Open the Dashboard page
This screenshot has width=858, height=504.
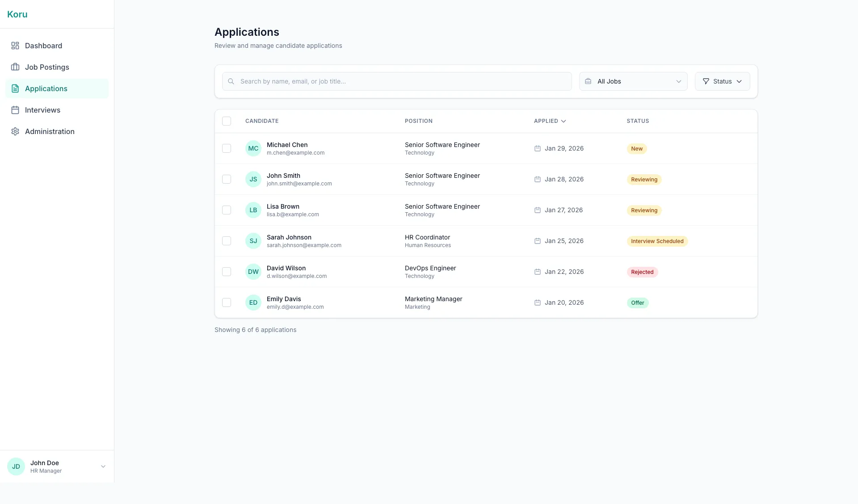tap(57, 46)
